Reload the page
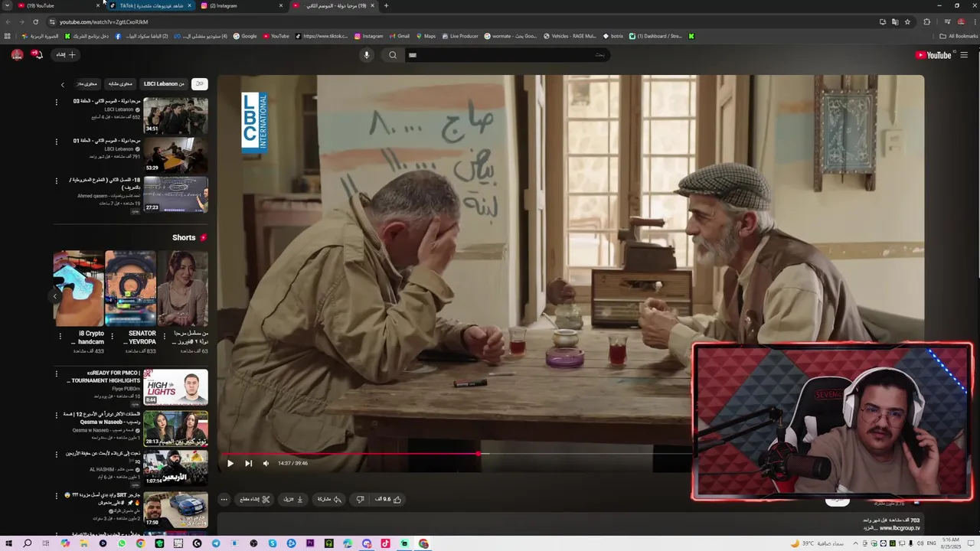980x551 pixels. 35,21
